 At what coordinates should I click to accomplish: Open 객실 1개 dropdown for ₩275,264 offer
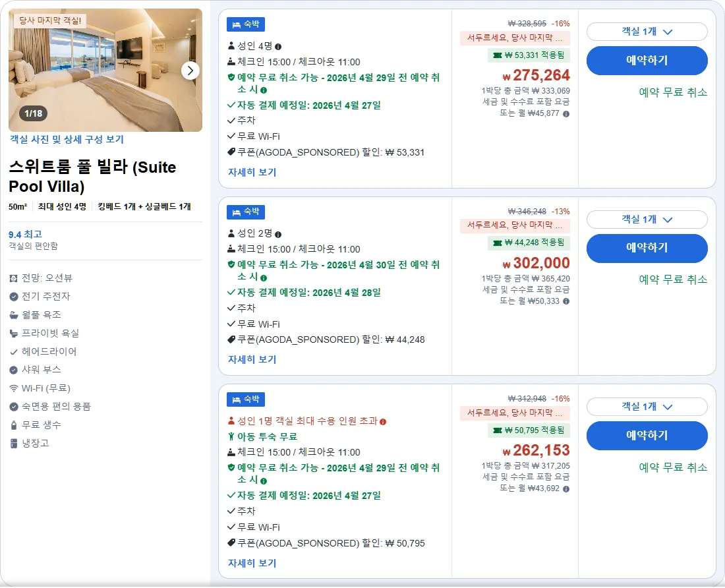point(647,32)
